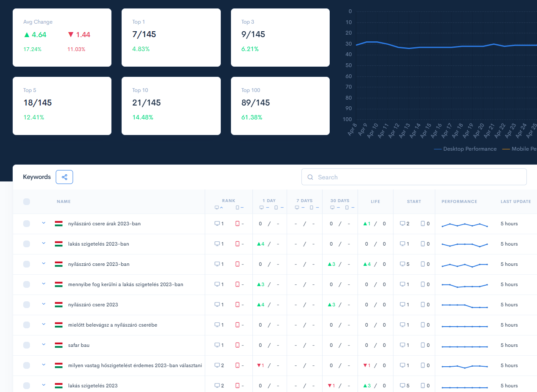Expand the nyílászáró csere árak 2023-ban row
The width and height of the screenshot is (537, 392).
pyautogui.click(x=43, y=223)
